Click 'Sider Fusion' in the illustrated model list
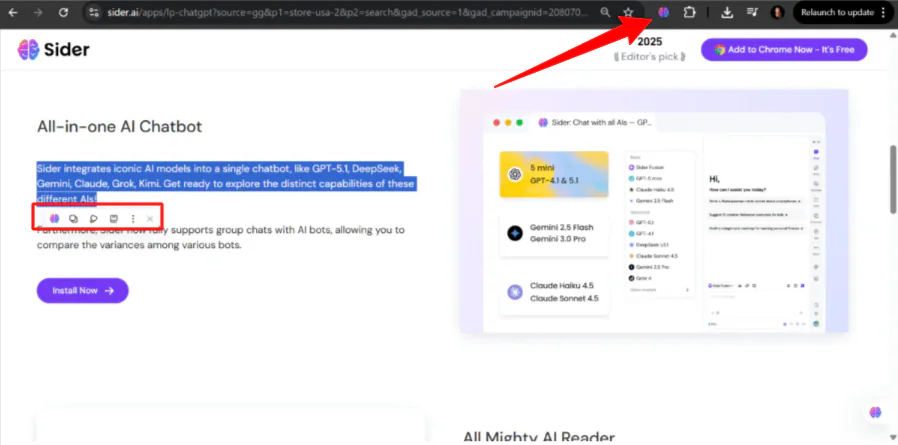 645,168
